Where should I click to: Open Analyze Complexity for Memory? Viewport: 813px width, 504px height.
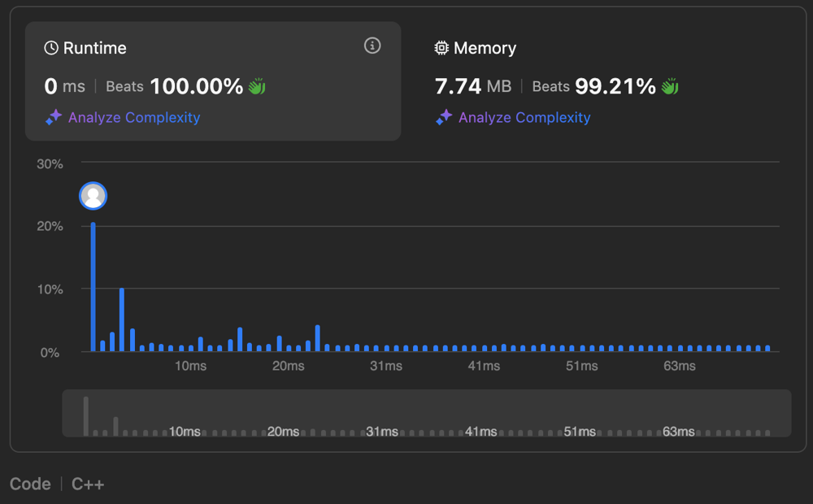click(524, 118)
